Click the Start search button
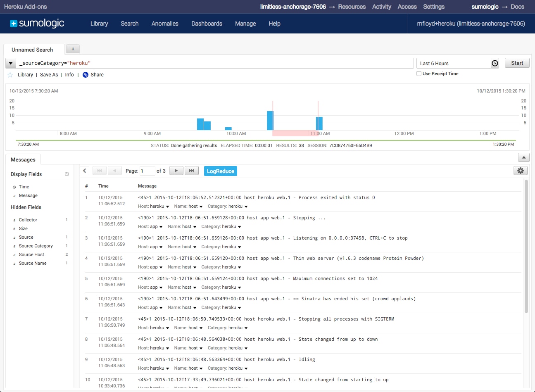 (x=516, y=62)
